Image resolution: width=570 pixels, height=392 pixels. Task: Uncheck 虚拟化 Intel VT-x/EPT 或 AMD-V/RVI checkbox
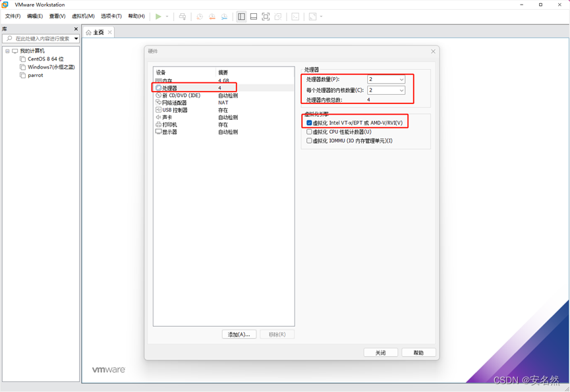(309, 123)
